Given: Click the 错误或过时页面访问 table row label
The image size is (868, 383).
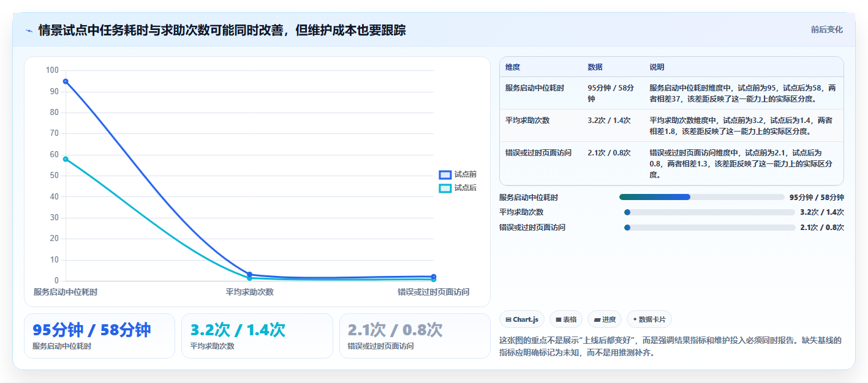Looking at the screenshot, I should [x=538, y=153].
